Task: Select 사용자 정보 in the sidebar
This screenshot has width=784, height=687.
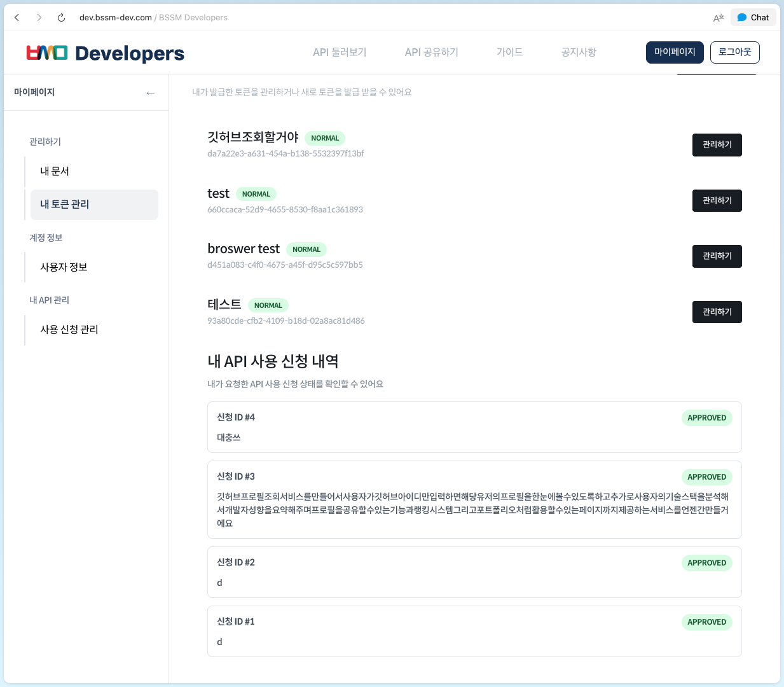Action: tap(64, 267)
